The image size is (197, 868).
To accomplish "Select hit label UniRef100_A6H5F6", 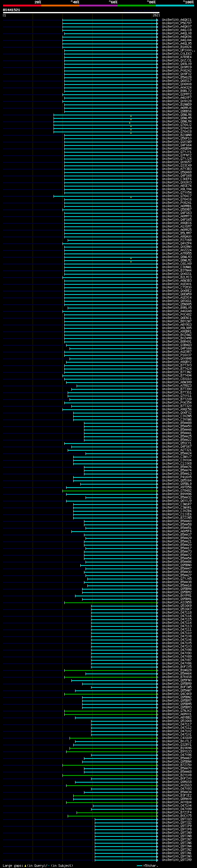I will coord(177,531).
